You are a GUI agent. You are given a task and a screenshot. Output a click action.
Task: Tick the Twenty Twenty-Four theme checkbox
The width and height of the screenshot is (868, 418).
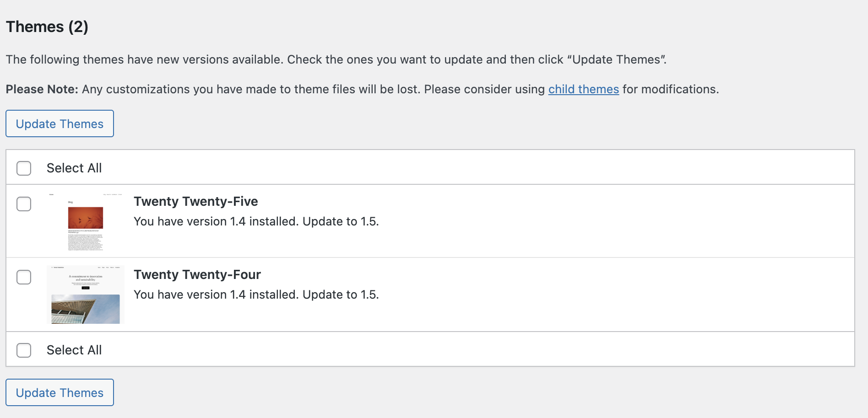coord(24,277)
